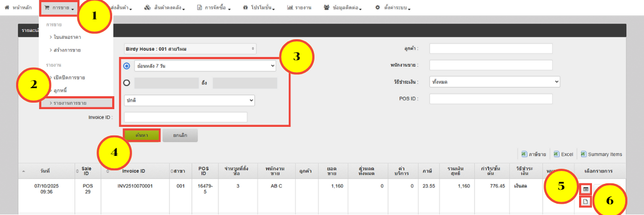This screenshot has width=644, height=215.
Task: Click the การจัดซื้อ document icon
Action: [200, 8]
